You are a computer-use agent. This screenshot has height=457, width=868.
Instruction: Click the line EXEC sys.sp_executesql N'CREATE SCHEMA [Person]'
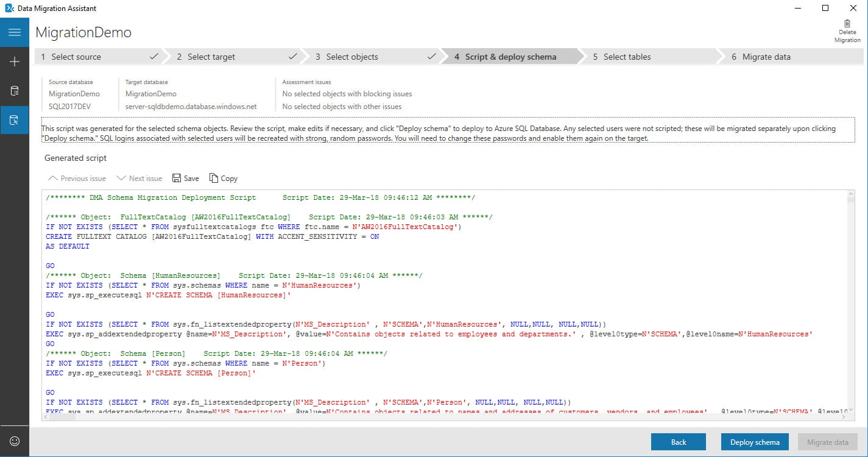click(x=150, y=373)
